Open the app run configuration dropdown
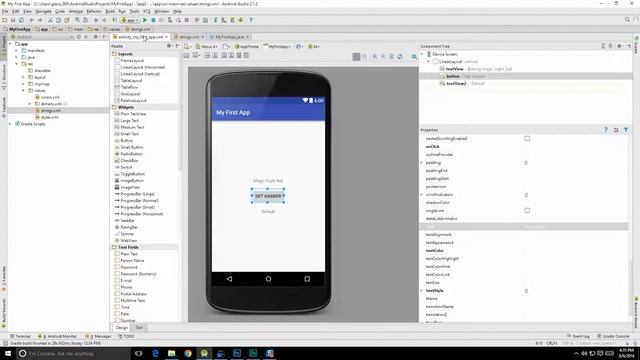Image resolution: width=640 pixels, height=360 pixels. tap(130, 20)
